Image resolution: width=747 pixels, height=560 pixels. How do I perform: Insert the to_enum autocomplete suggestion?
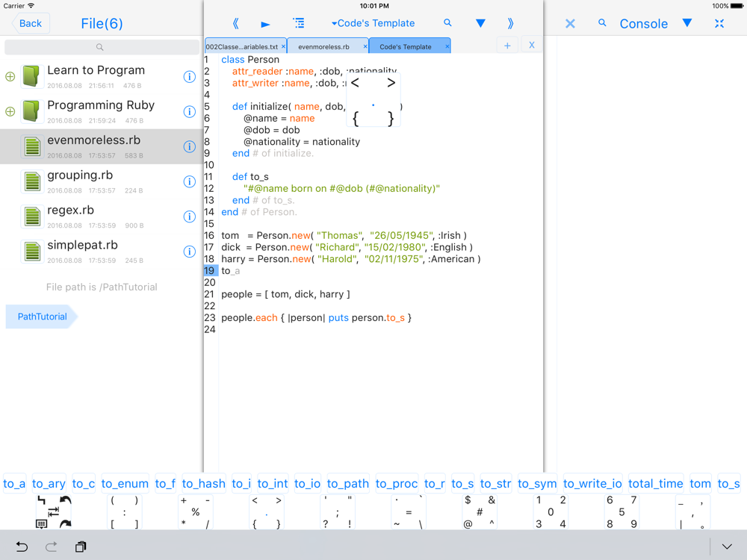[x=125, y=484]
